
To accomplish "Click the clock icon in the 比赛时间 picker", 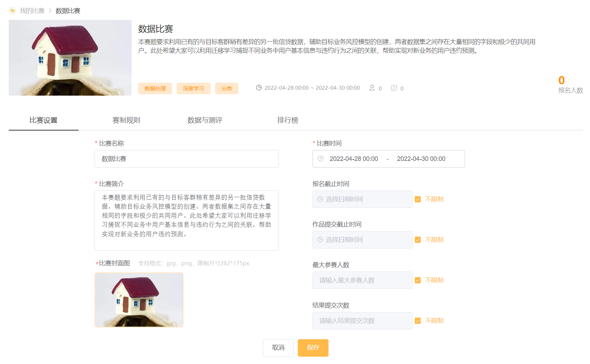I will (x=321, y=159).
